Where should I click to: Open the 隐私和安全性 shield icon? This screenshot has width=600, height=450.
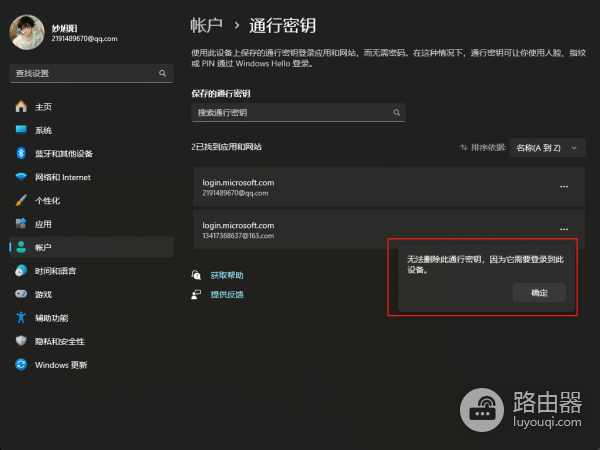(x=21, y=341)
